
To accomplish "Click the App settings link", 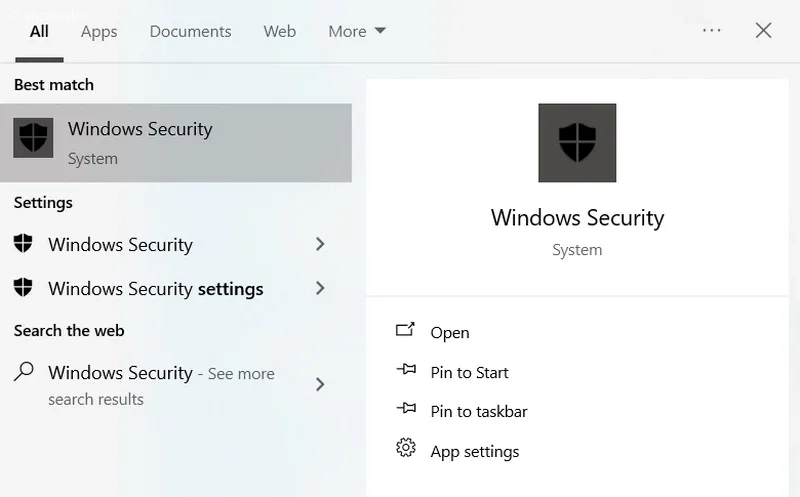I will [474, 451].
